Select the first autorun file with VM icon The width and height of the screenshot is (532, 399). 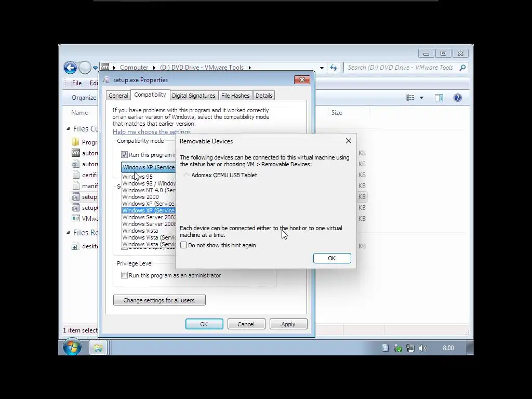click(76, 153)
